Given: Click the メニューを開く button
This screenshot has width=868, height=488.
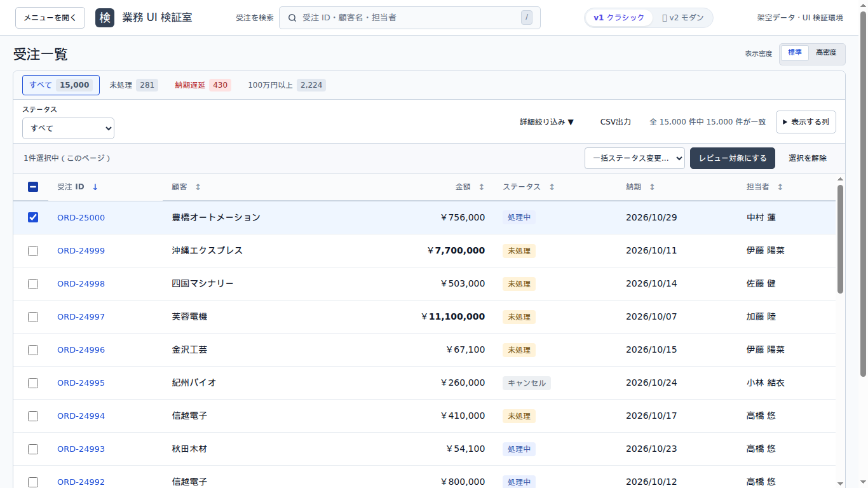Looking at the screenshot, I should coord(50,18).
